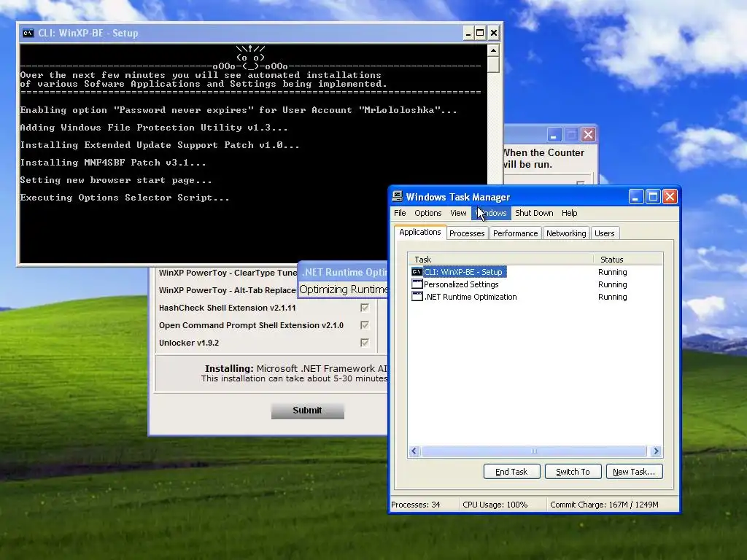Click the .NET Runtime Optimization task icon
The height and width of the screenshot is (560, 747).
(x=417, y=297)
